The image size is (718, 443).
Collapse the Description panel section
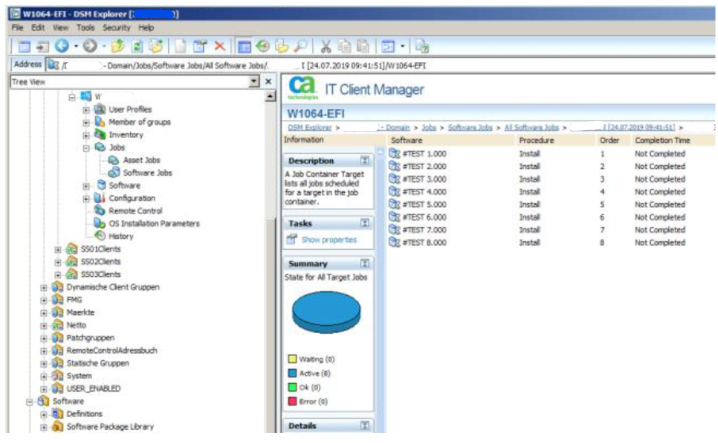tap(365, 160)
